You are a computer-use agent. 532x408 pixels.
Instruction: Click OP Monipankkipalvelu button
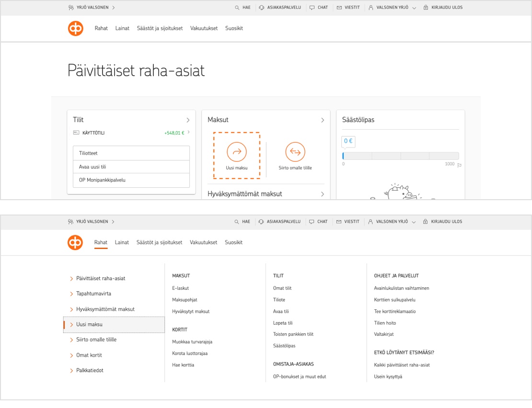tap(131, 180)
